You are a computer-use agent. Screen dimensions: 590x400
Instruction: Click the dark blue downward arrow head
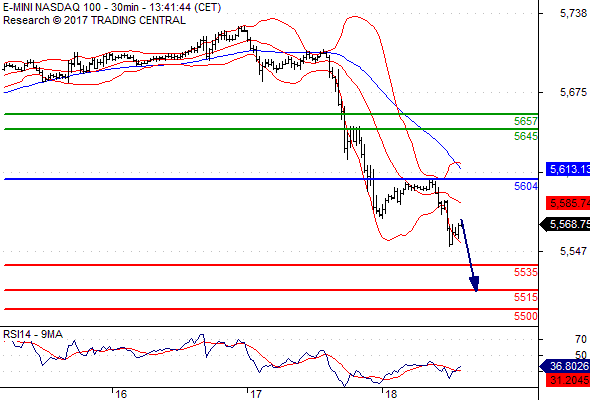(474, 284)
